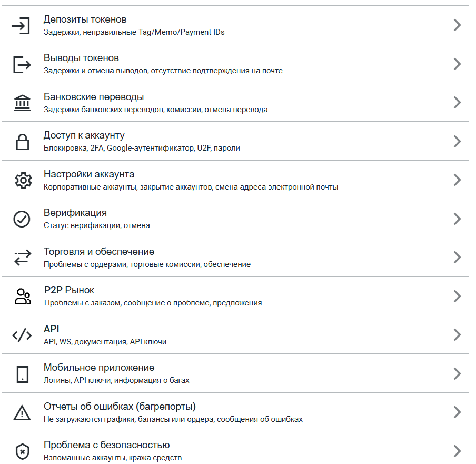Click the token deposit arrow-in icon
Viewport: 476px width, 464px height.
[x=21, y=26]
